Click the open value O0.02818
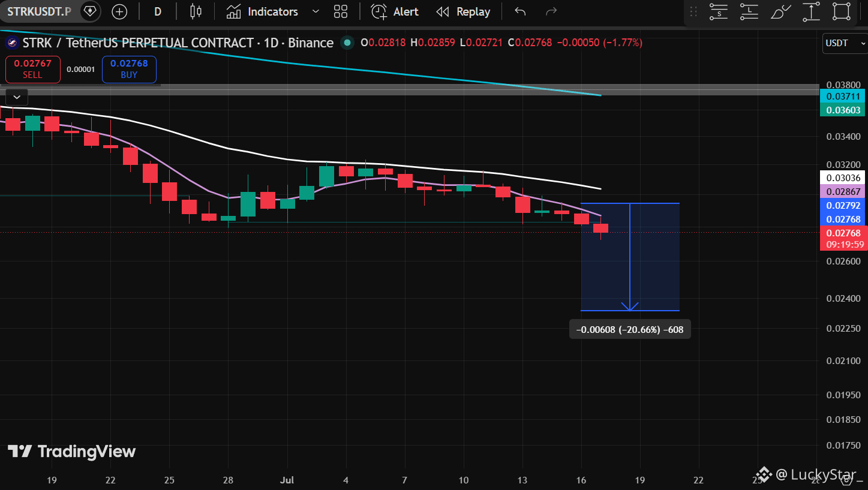 383,43
